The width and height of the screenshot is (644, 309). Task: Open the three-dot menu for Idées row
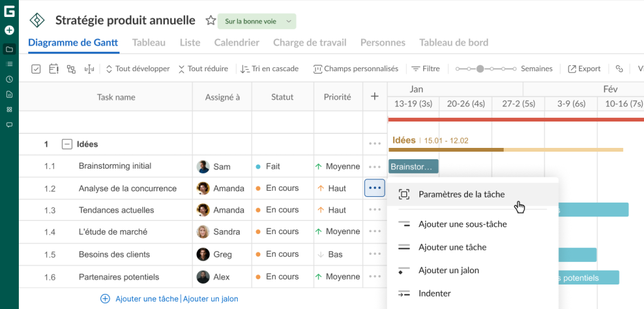pos(375,144)
